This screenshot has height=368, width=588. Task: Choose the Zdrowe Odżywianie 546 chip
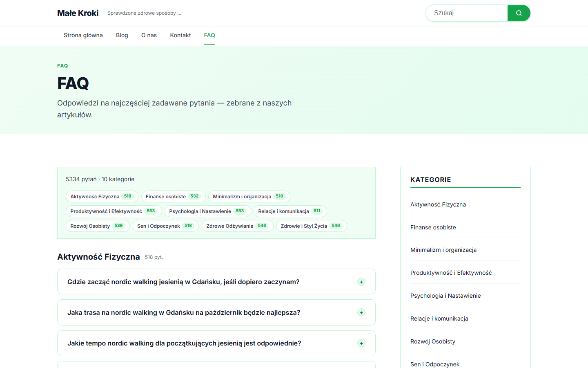point(238,226)
